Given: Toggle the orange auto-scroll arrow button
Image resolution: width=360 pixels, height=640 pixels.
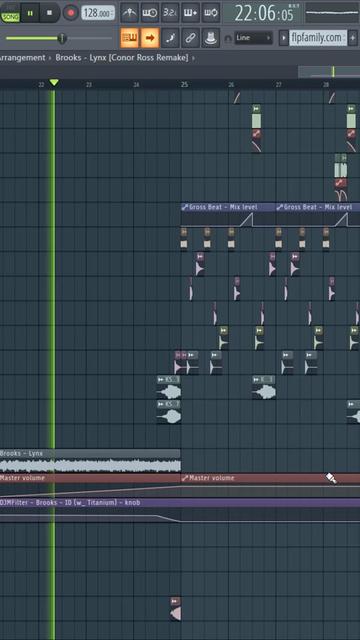Looking at the screenshot, I should tap(150, 38).
